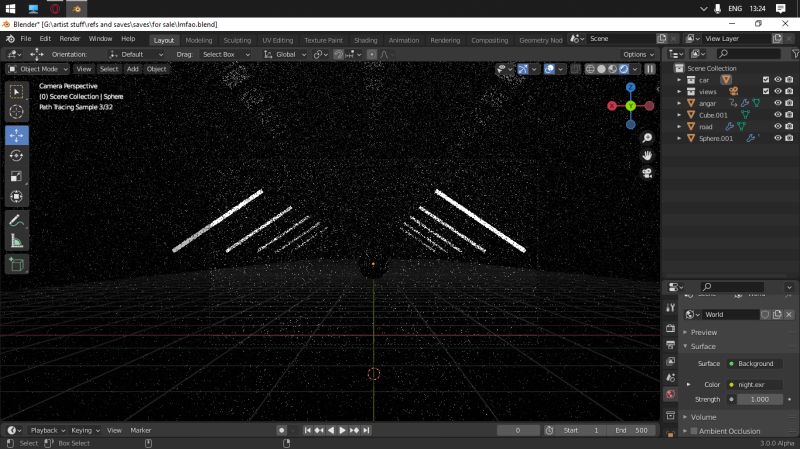Select the Select Box tool in the left toolbar
This screenshot has width=800, height=449.
click(x=16, y=92)
